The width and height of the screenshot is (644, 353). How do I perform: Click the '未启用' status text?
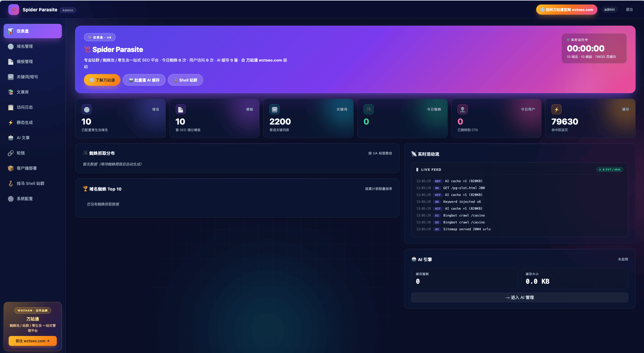[x=623, y=259]
